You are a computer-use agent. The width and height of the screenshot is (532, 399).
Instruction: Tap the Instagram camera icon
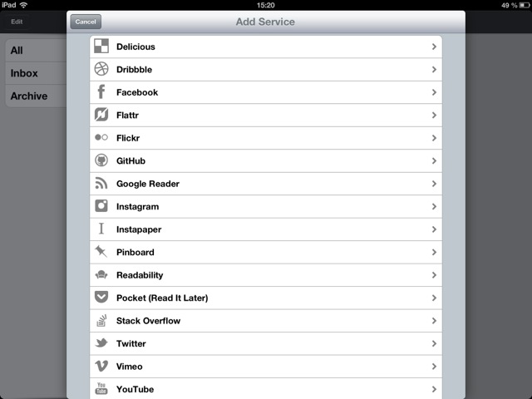coord(101,206)
